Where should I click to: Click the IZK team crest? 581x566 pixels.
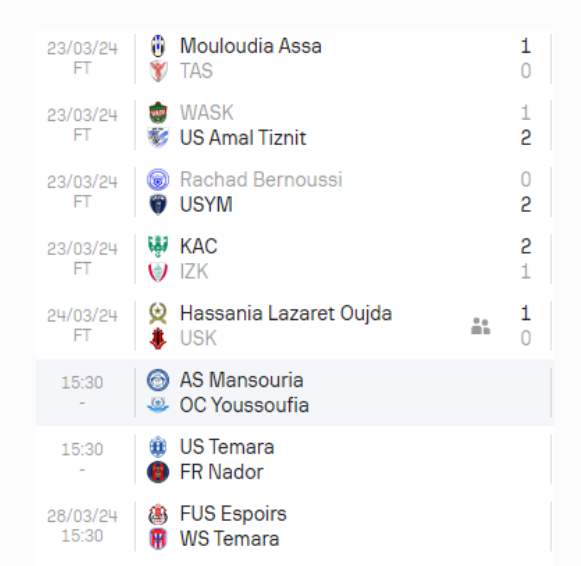pos(158,272)
